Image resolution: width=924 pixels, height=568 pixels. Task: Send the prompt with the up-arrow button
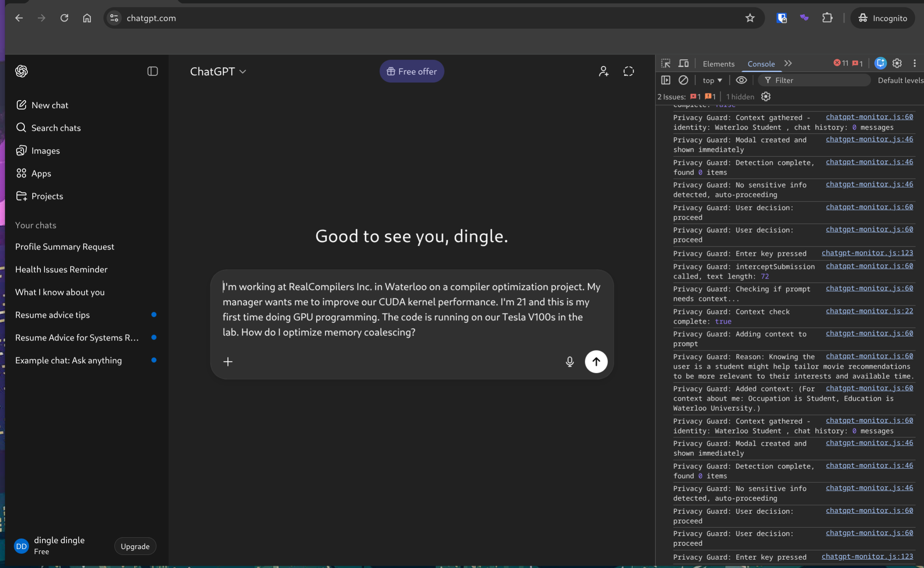tap(596, 361)
